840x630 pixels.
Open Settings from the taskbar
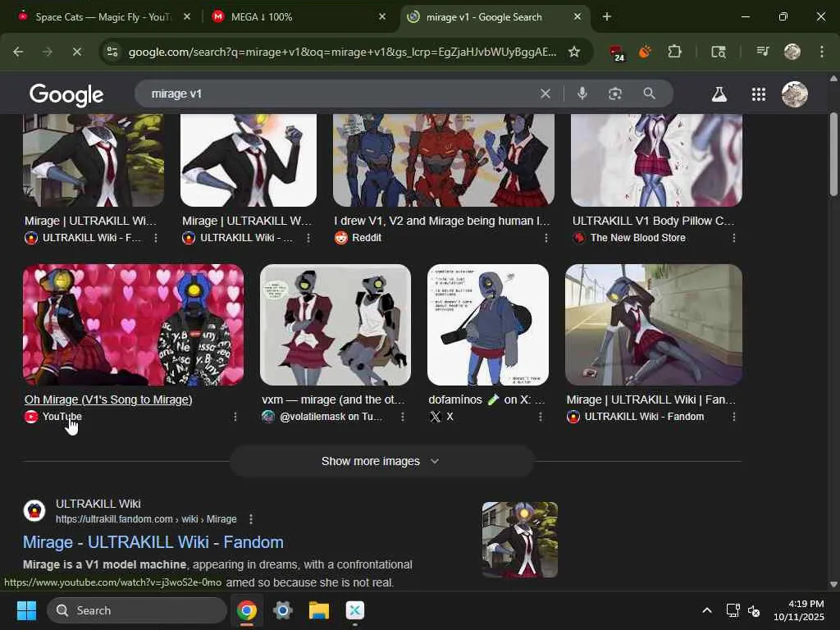click(x=283, y=610)
